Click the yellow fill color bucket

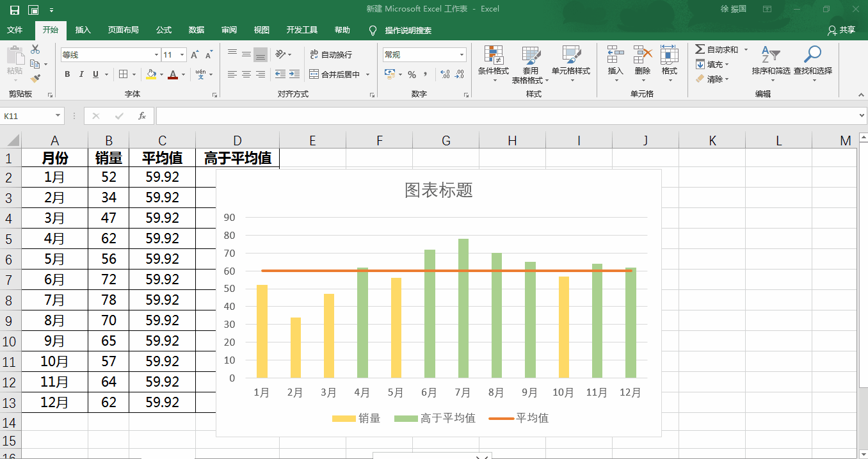[151, 74]
